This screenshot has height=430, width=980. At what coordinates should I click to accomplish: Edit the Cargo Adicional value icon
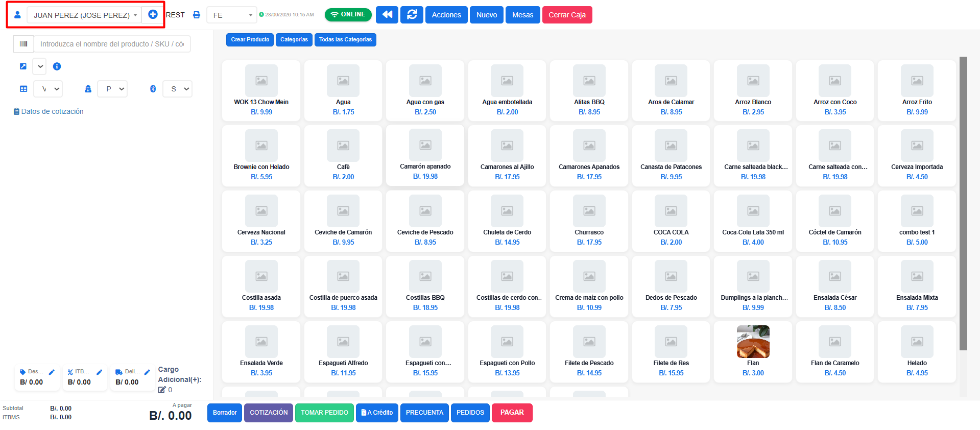click(x=162, y=390)
